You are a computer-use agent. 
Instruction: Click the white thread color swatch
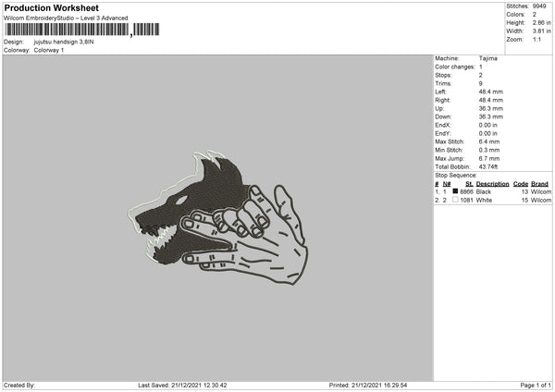coord(455,200)
